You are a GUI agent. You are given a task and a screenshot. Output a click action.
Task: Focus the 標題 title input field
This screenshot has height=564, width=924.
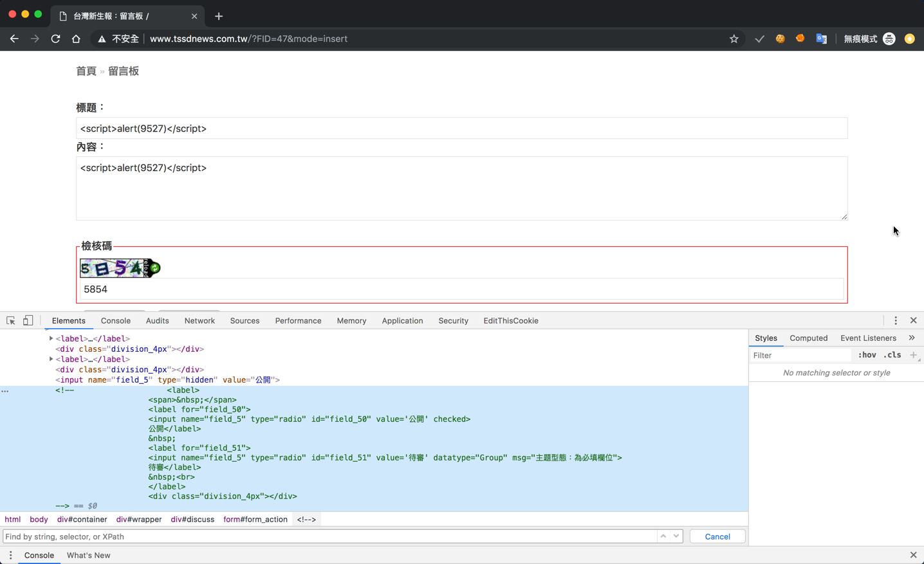(461, 128)
